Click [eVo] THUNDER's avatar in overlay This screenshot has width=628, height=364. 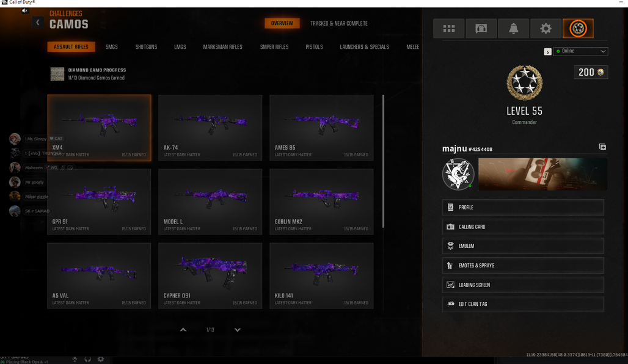(15, 153)
